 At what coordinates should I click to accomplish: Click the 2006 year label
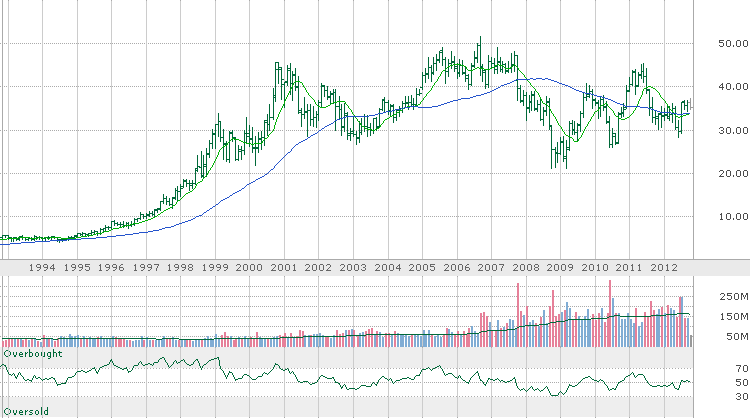457,268
